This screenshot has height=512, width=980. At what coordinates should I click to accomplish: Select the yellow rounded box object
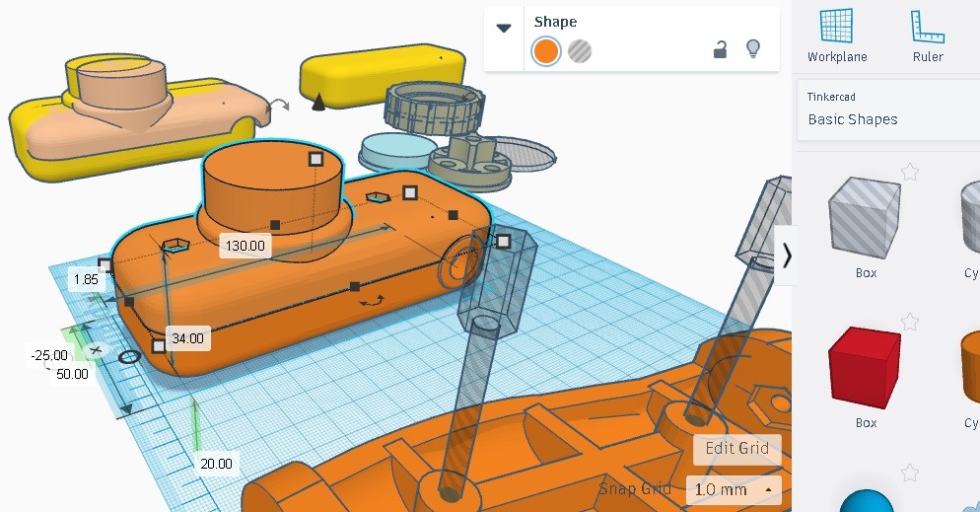point(383,74)
